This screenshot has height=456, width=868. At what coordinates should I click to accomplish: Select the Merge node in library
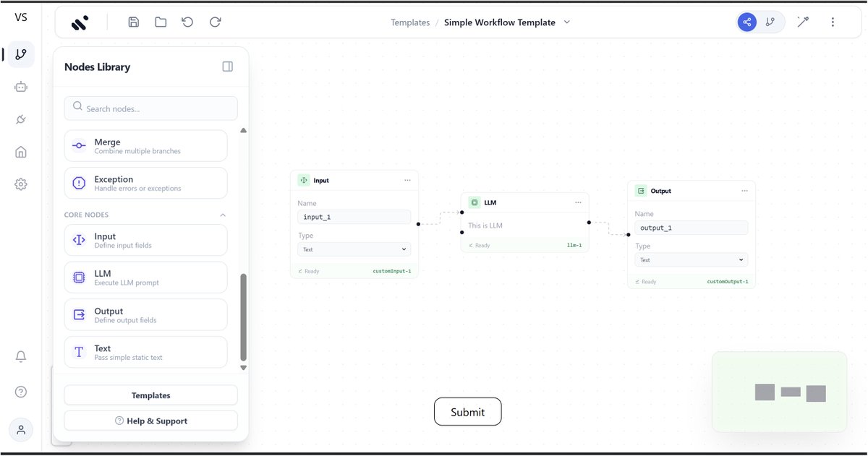coord(145,146)
